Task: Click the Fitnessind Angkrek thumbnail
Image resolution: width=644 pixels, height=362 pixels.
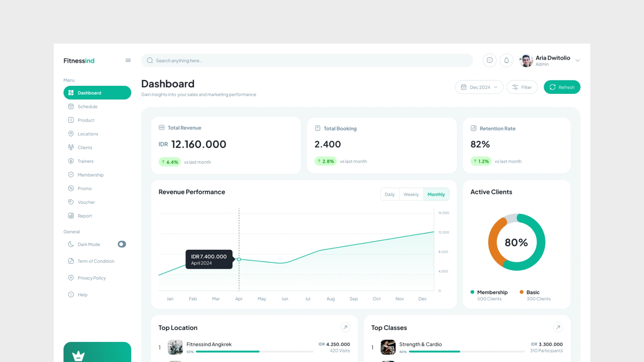Action: click(175, 347)
